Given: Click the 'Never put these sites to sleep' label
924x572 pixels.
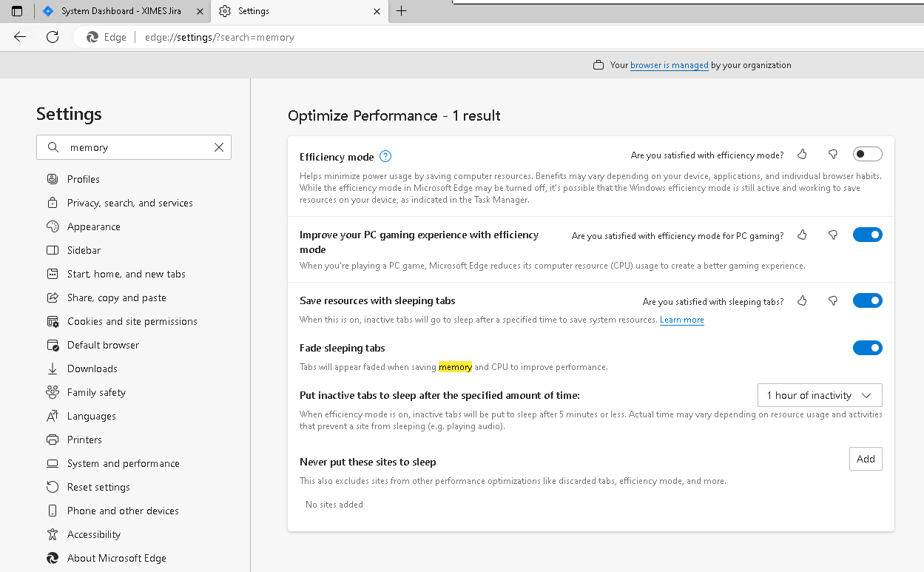Looking at the screenshot, I should tap(368, 462).
